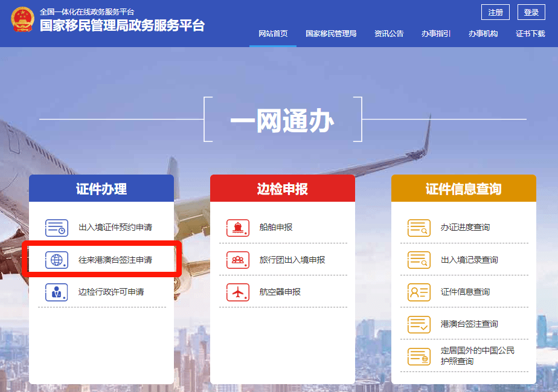Click the ship icon for 船舶申报

point(238,228)
